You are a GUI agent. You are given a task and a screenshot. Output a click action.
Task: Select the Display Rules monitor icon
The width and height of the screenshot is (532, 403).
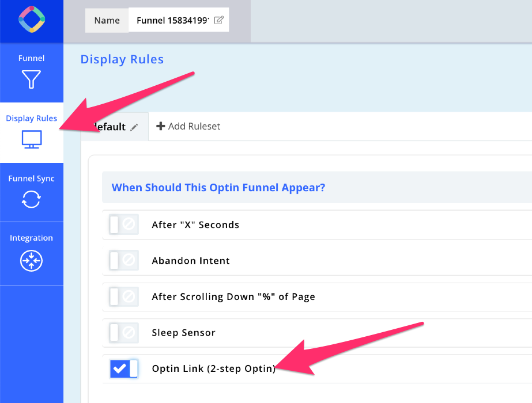click(x=31, y=139)
